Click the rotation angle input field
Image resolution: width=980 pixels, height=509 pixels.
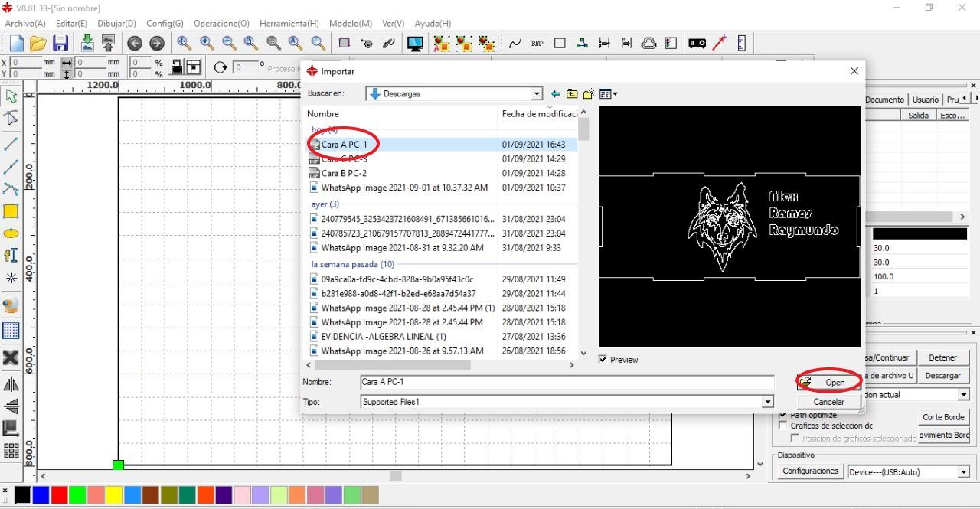tap(244, 67)
